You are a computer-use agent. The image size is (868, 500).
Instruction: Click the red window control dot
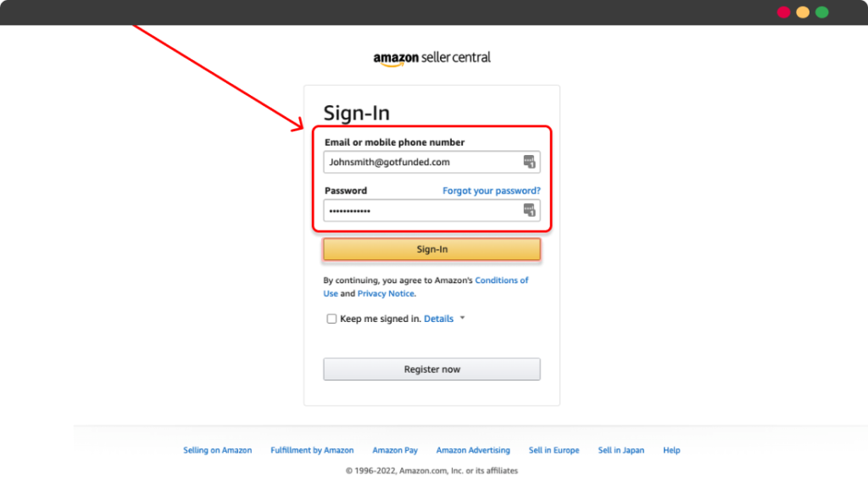pyautogui.click(x=783, y=12)
